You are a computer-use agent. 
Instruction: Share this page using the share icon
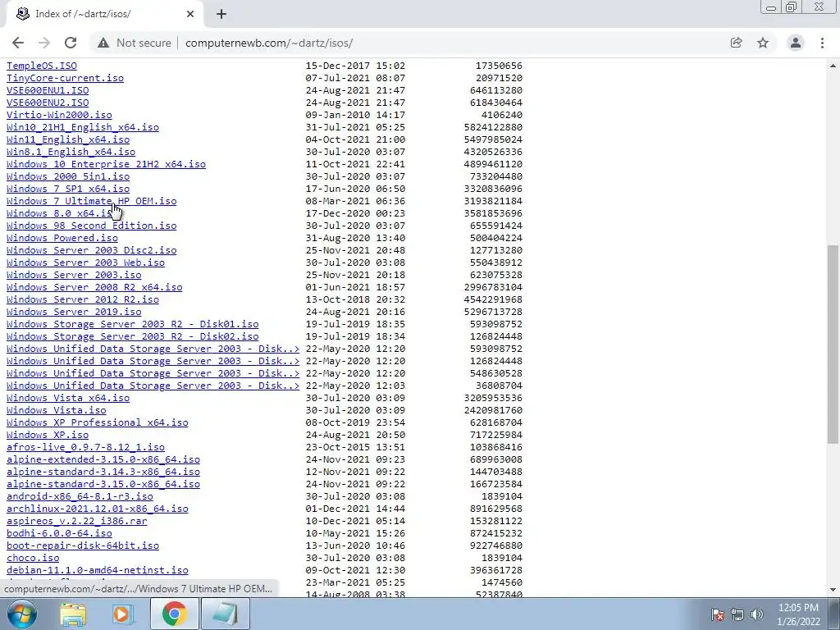coord(736,43)
